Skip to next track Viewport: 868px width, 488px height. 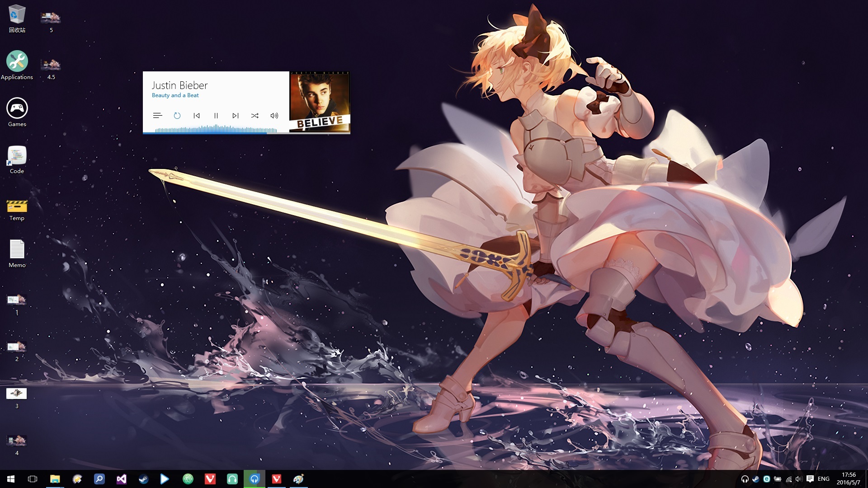coord(236,116)
